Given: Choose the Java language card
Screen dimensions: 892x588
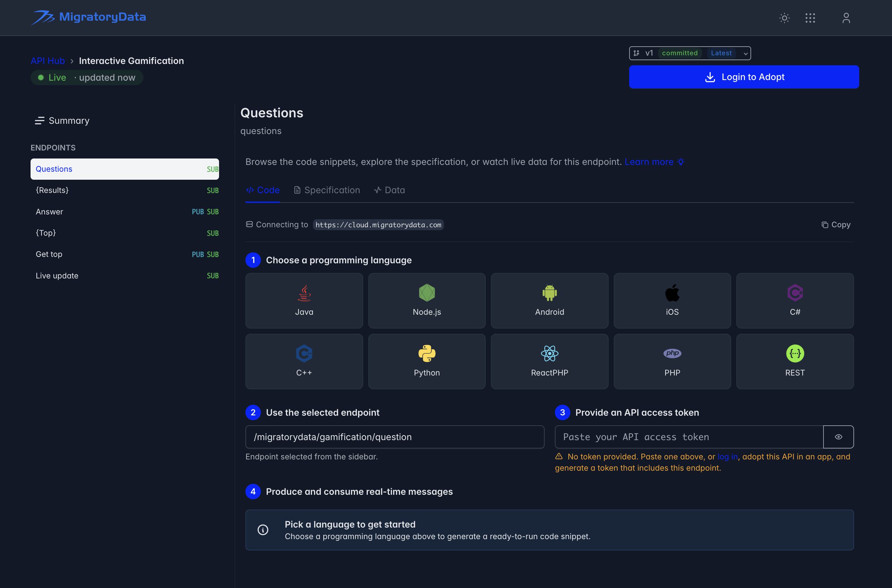Looking at the screenshot, I should point(304,300).
